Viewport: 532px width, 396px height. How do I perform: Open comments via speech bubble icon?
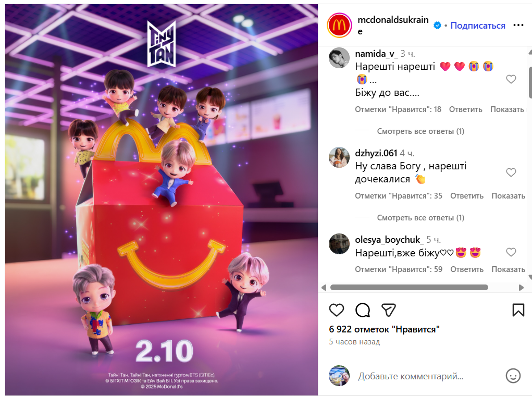tap(362, 310)
